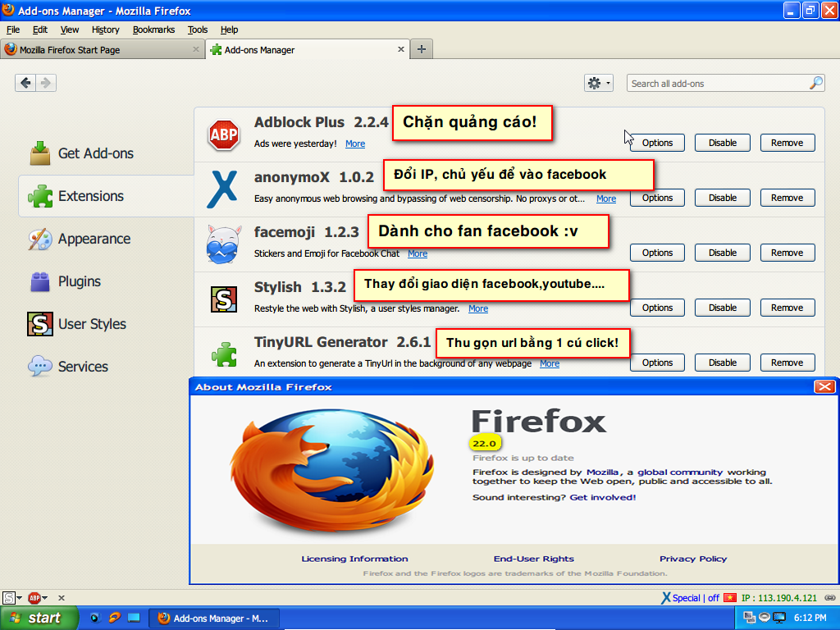Click the anonymoX blue X extension icon

click(x=222, y=189)
